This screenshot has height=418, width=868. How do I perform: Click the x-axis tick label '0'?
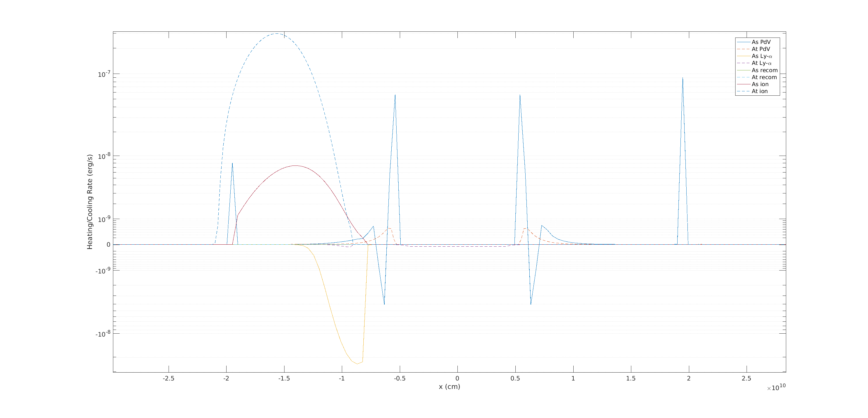click(x=457, y=378)
